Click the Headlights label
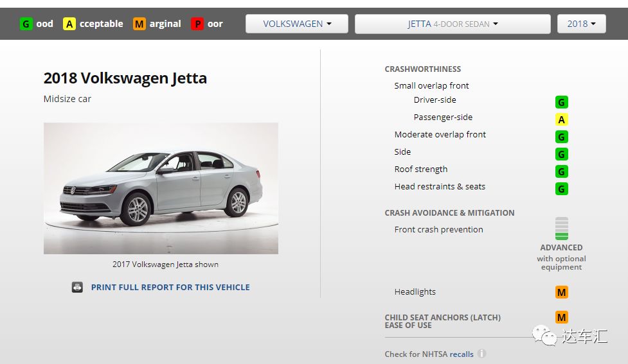Viewport: 628px width, 364px height. pos(415,291)
